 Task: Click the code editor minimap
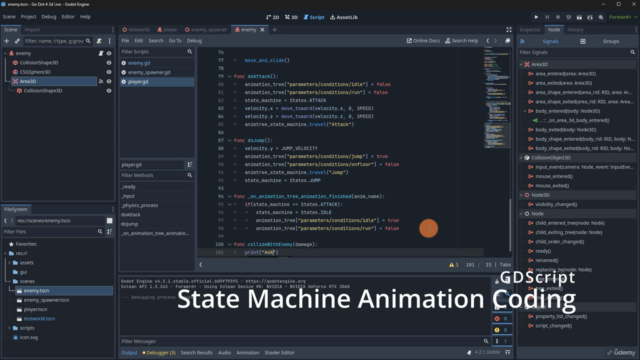coord(497,98)
